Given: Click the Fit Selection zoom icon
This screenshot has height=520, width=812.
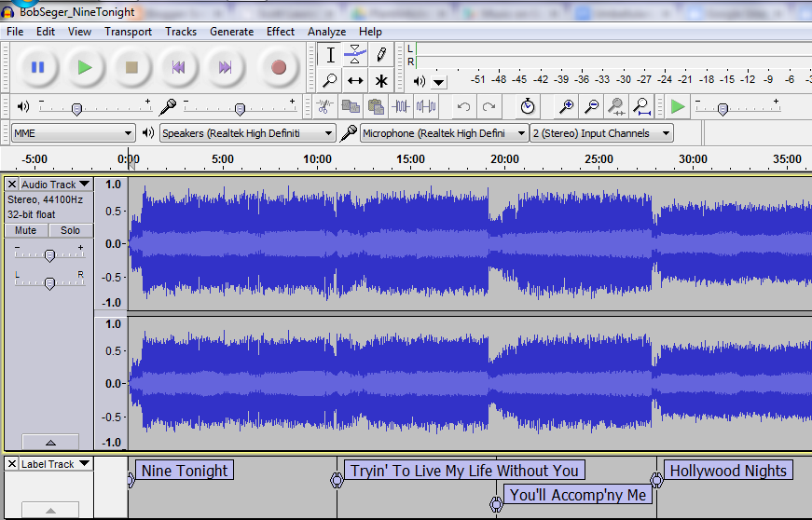Looking at the screenshot, I should 616,106.
